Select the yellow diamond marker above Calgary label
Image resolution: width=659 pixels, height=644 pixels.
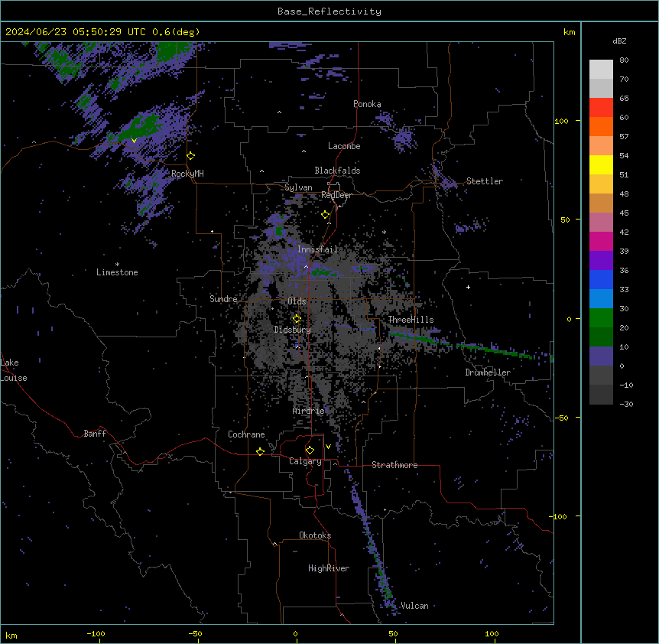(x=310, y=450)
